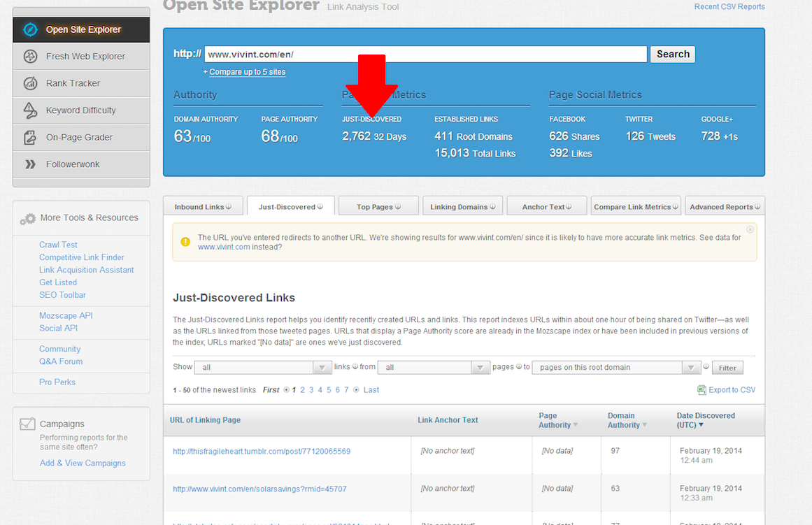The width and height of the screenshot is (812, 525).
Task: Go to results page 2
Action: coord(302,390)
